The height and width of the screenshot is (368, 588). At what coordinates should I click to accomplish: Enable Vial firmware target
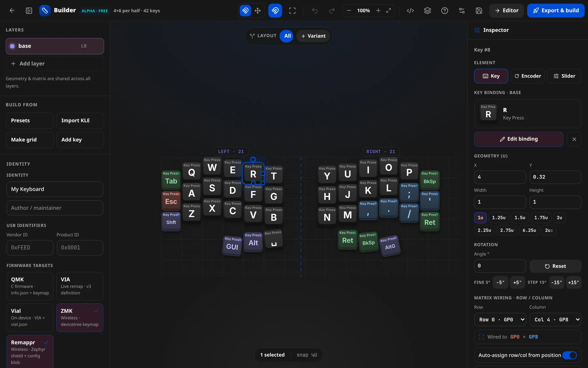pos(30,318)
